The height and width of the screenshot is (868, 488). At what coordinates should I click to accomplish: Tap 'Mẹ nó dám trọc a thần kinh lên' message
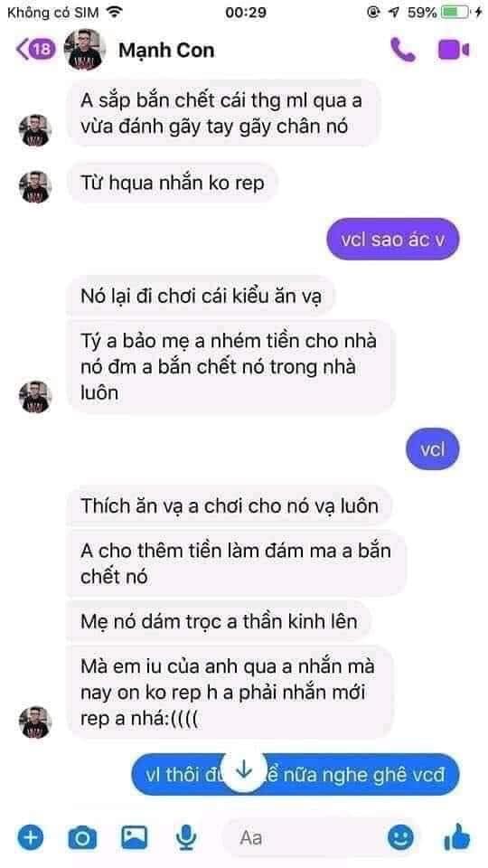pos(219,621)
